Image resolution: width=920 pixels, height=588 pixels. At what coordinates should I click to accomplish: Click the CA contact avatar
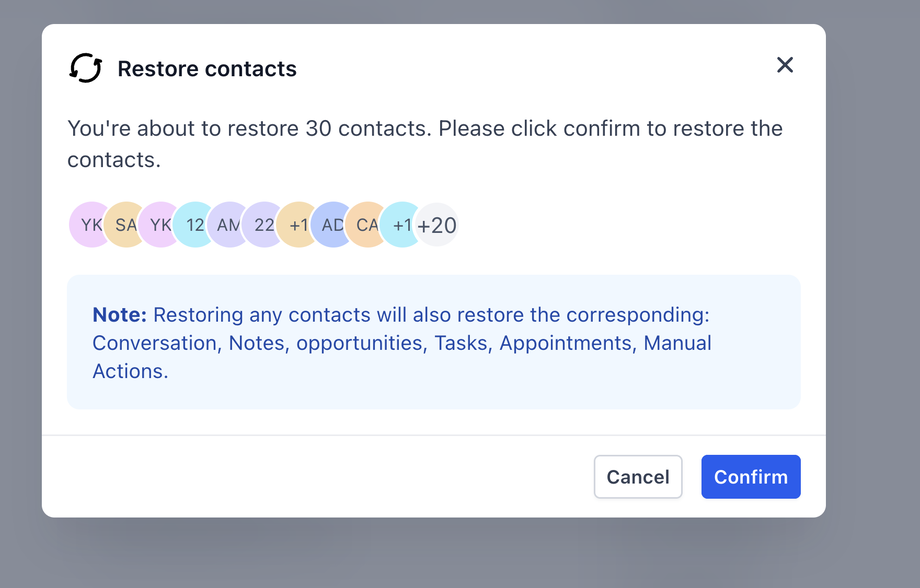point(366,225)
